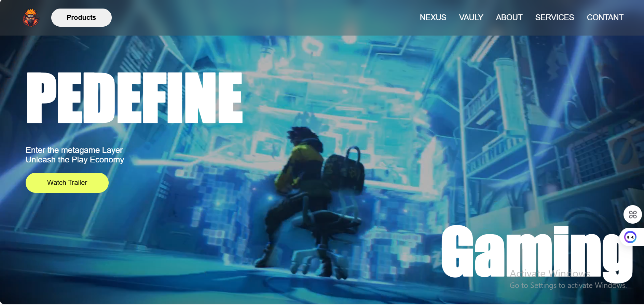
Task: Click the Activate Windows watermark heading
Action: click(x=550, y=274)
